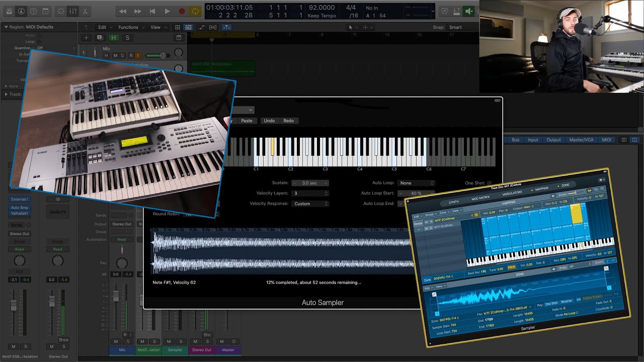The height and width of the screenshot is (362, 644).
Task: Add a new track with plus icon
Action: pos(86,38)
